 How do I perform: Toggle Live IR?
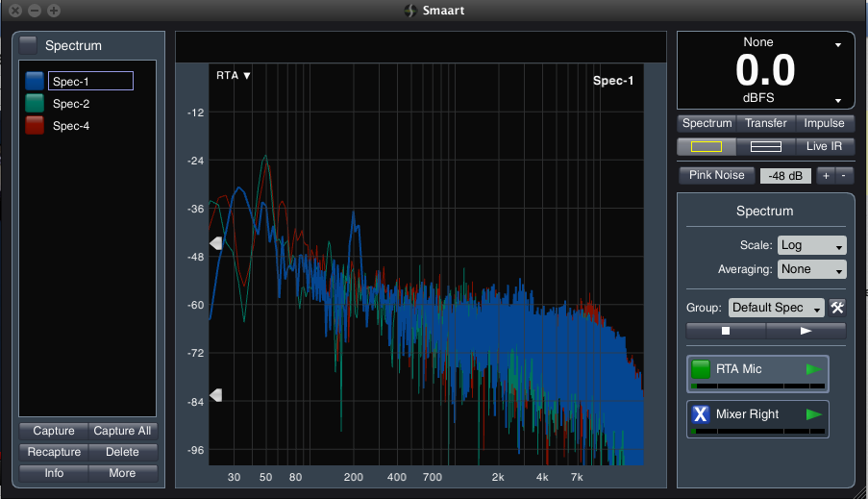tap(825, 146)
